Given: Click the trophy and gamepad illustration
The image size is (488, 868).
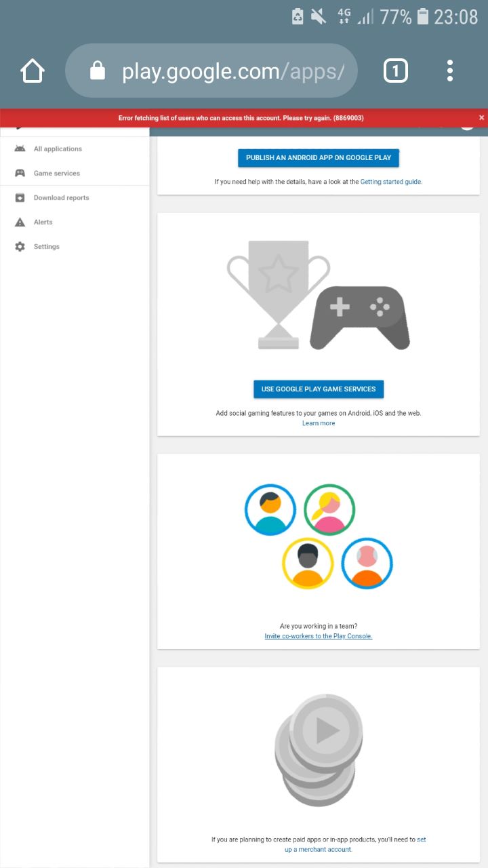Looking at the screenshot, I should coord(319,295).
